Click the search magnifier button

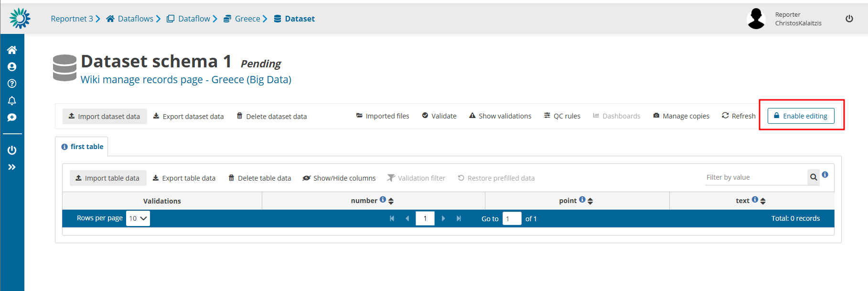point(813,177)
